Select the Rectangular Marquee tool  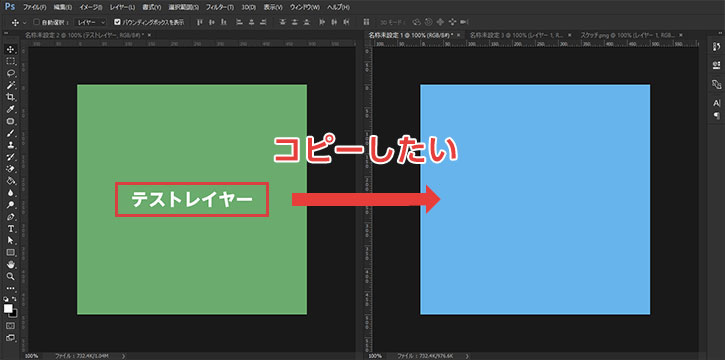point(11,61)
